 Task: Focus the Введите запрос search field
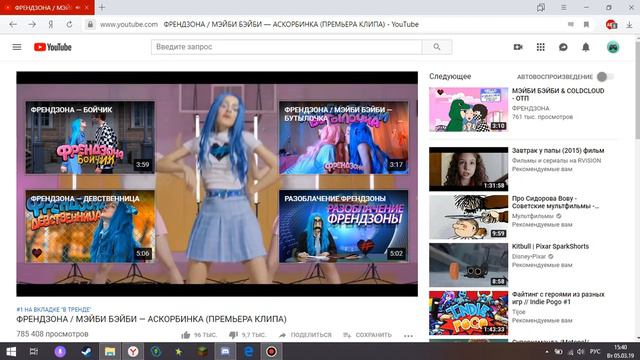(287, 47)
